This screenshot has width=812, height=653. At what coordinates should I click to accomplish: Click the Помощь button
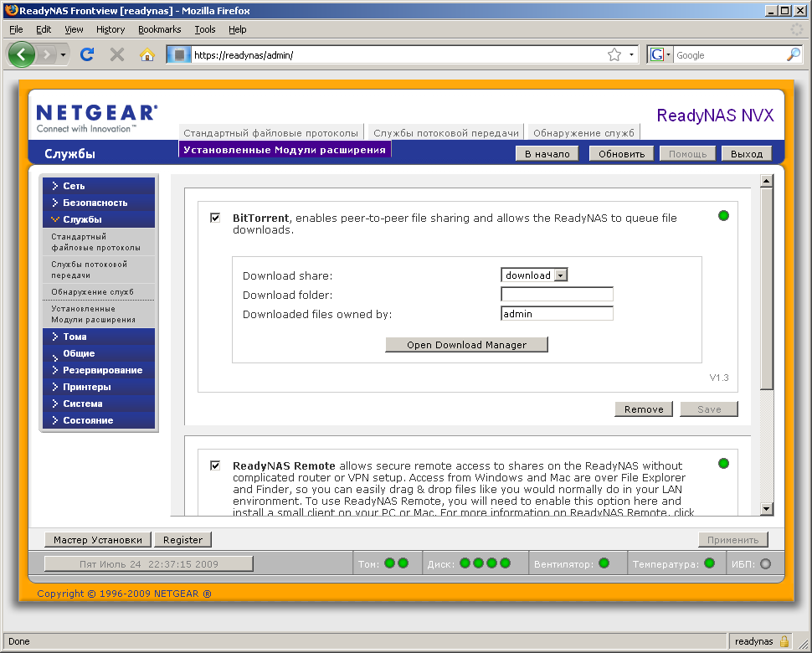pos(687,154)
